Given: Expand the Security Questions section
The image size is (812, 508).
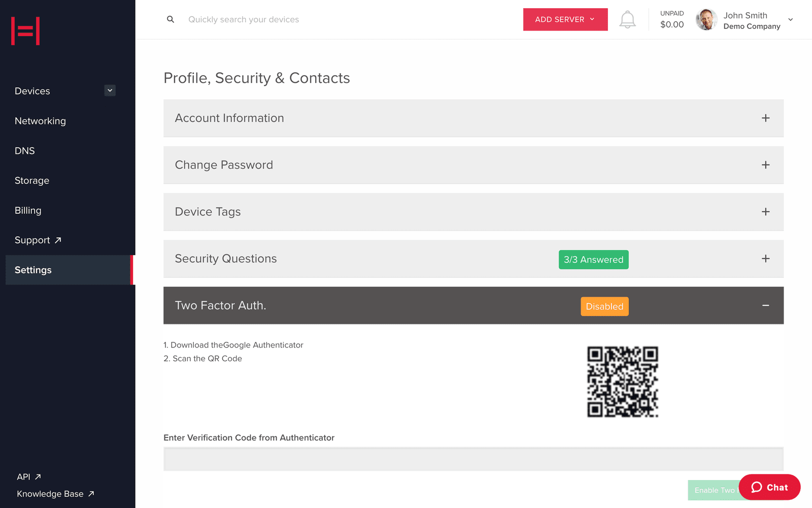Looking at the screenshot, I should [x=765, y=259].
